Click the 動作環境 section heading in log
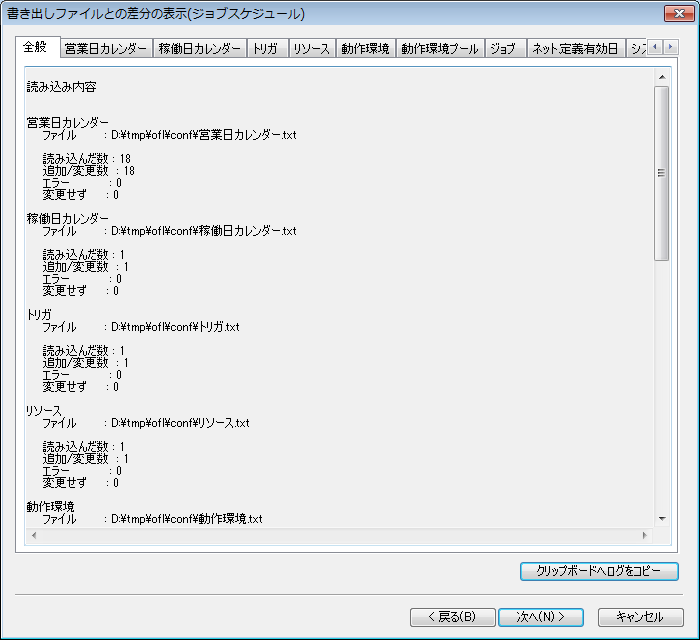This screenshot has height=640, width=700. (x=50, y=507)
